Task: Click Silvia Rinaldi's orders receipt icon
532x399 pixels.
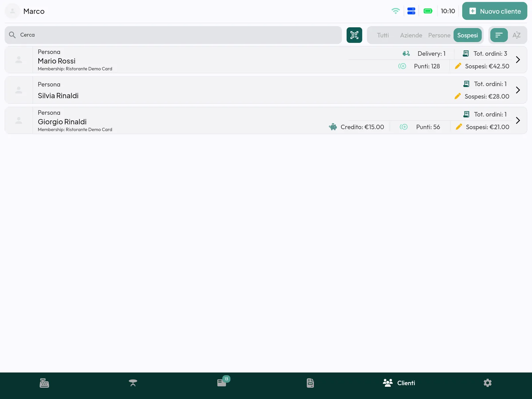Action: pos(466,84)
